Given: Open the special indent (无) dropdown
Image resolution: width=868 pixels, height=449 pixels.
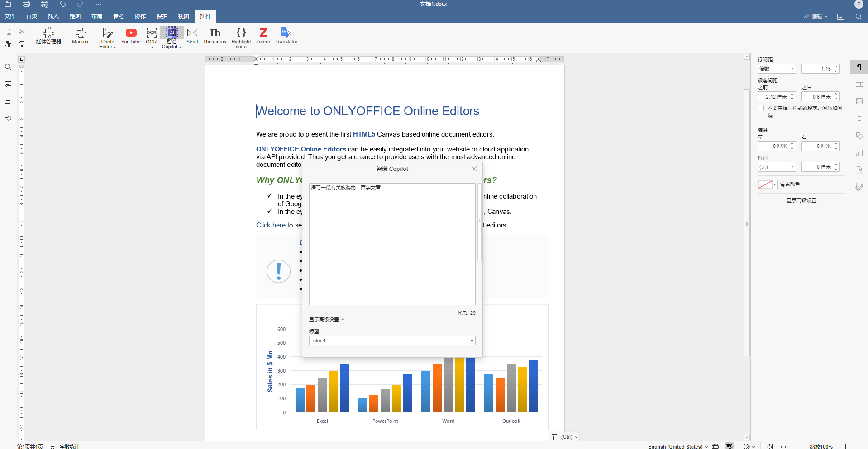Looking at the screenshot, I should (777, 167).
